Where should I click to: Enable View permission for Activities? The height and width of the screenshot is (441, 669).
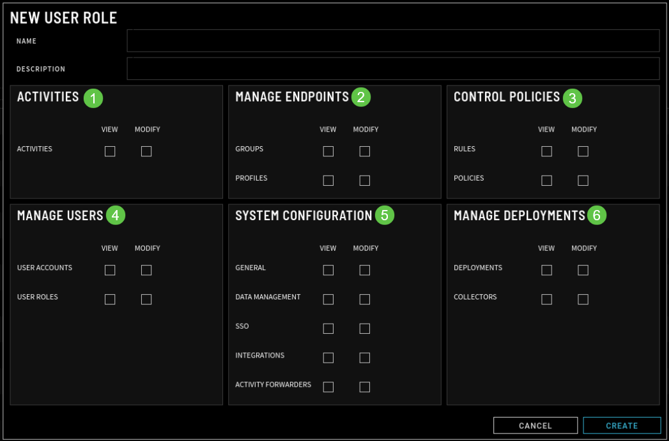pyautogui.click(x=110, y=151)
